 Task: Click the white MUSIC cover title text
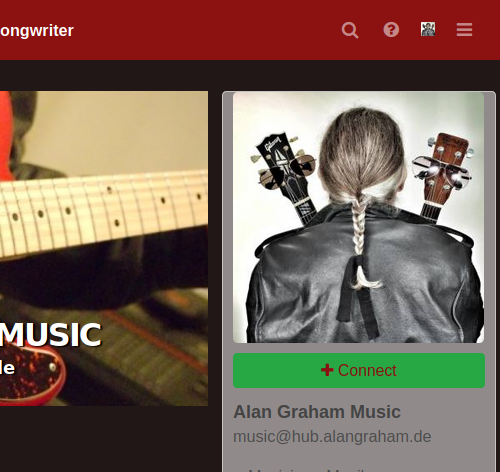coord(51,335)
